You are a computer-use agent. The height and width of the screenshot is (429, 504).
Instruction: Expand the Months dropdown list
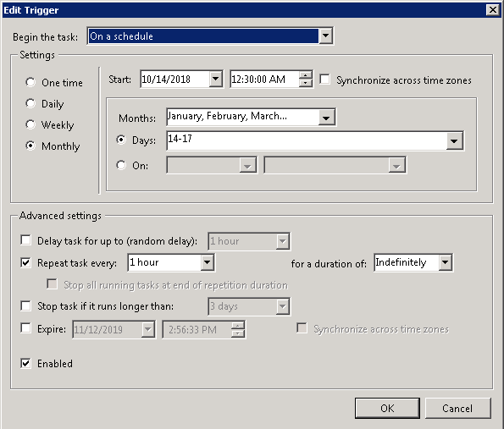pos(326,118)
